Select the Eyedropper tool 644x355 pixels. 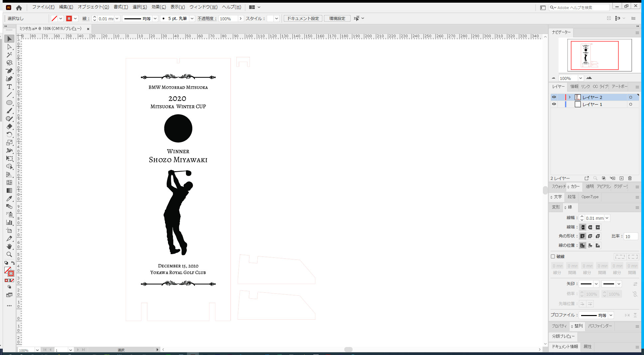click(9, 198)
